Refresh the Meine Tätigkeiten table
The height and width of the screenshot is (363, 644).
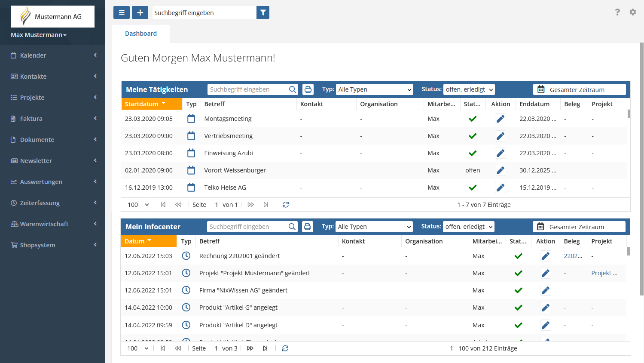pos(286,205)
